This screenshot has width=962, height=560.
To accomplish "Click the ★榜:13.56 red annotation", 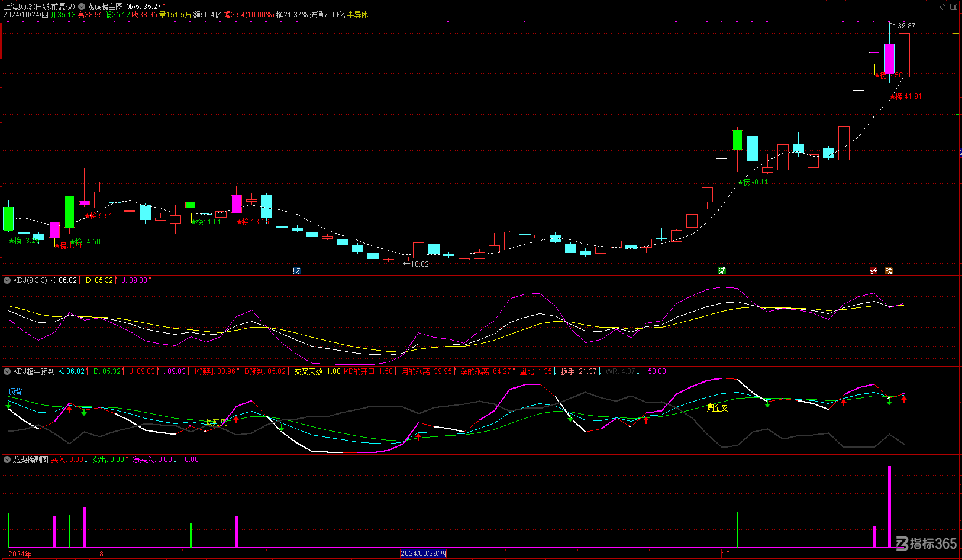I will point(253,222).
